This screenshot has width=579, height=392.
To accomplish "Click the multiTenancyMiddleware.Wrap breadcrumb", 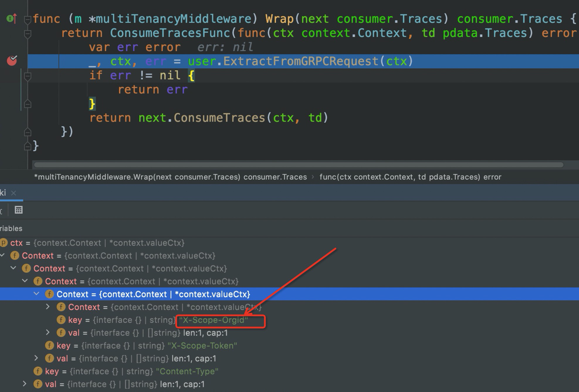I will [x=170, y=177].
